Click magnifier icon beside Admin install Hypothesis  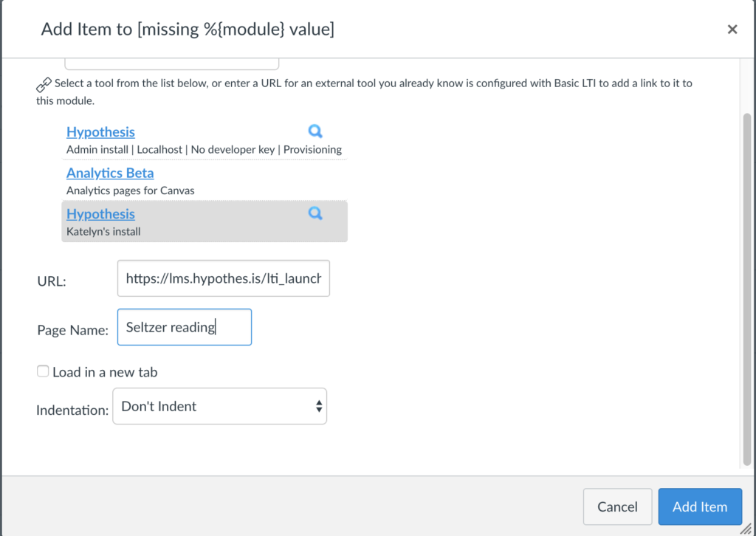[x=315, y=131]
